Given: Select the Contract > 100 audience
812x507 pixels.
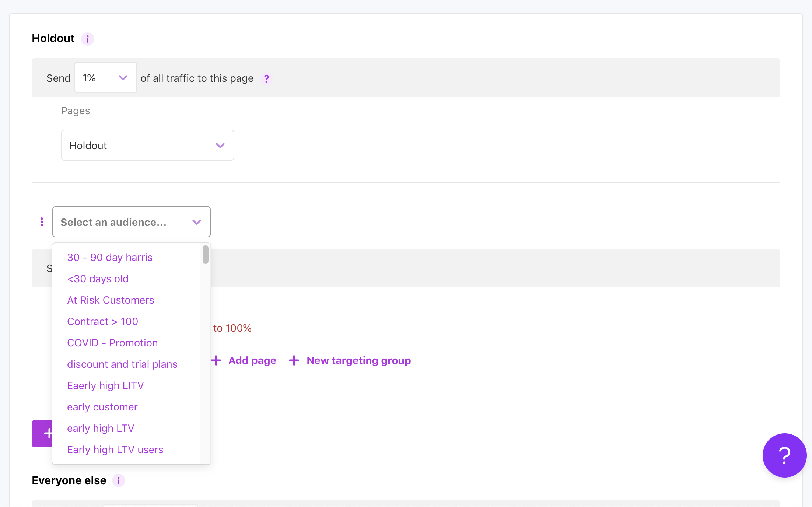Looking at the screenshot, I should [102, 321].
